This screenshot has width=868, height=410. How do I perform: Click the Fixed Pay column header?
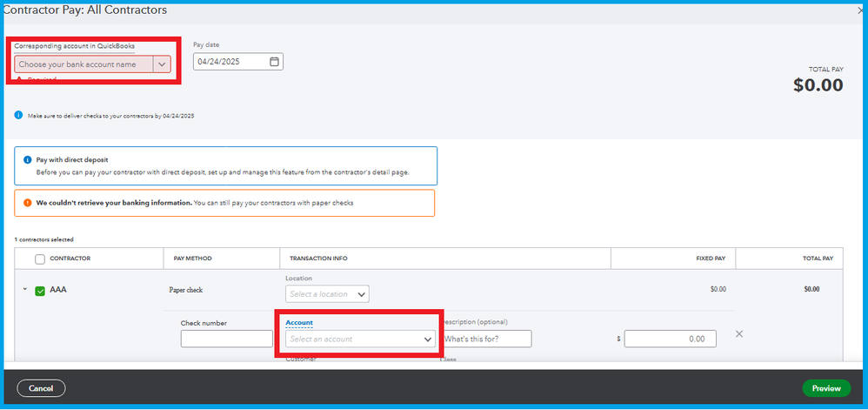711,259
